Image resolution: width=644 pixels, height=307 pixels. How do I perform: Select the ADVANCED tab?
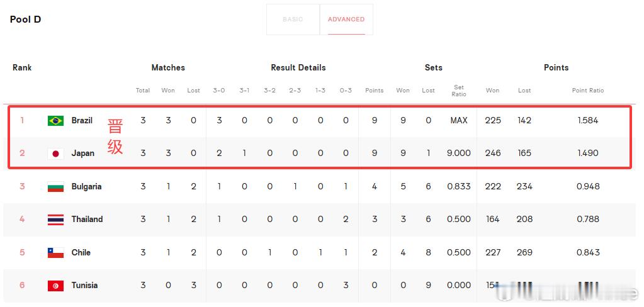coord(346,20)
